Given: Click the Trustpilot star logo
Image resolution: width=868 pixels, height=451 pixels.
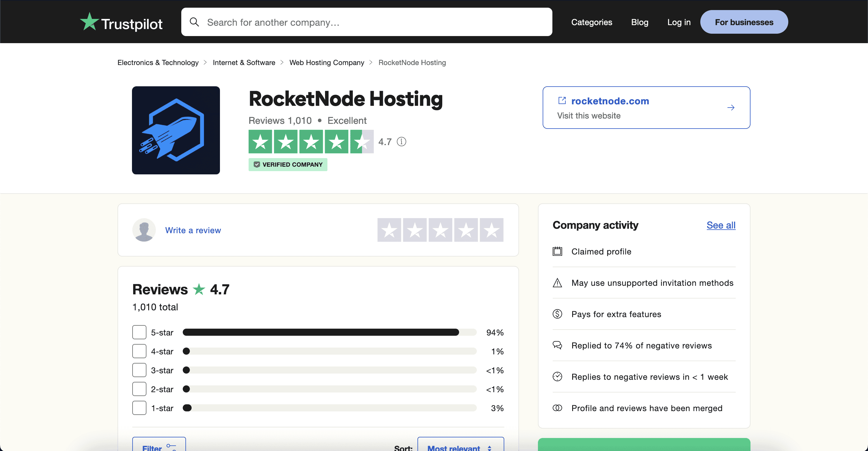Looking at the screenshot, I should (89, 22).
